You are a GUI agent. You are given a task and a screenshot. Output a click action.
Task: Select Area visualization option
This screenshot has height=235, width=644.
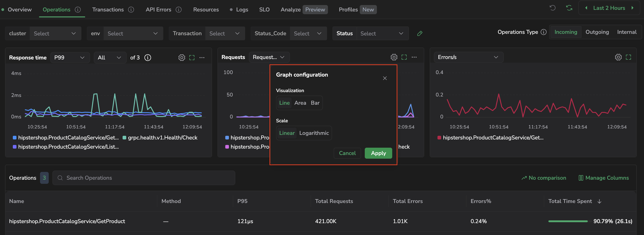300,103
